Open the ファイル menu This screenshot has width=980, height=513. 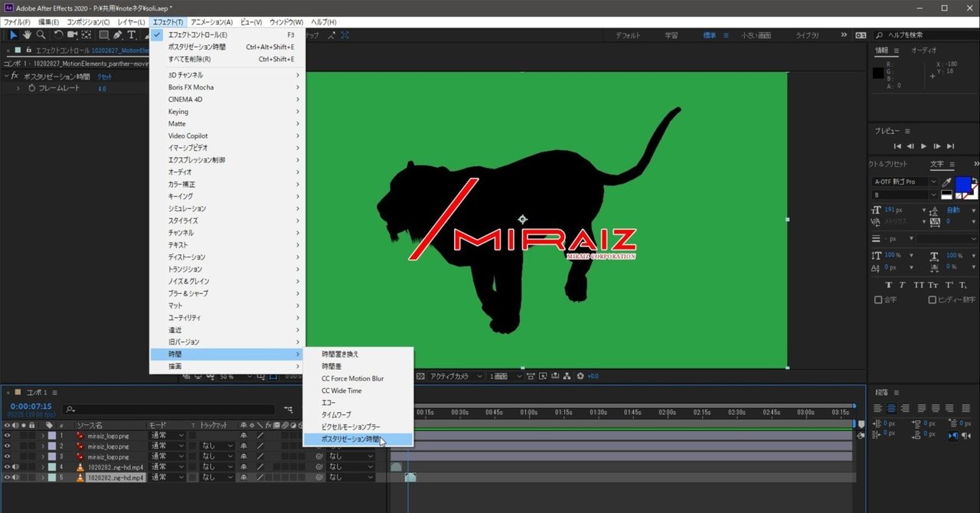[18, 22]
